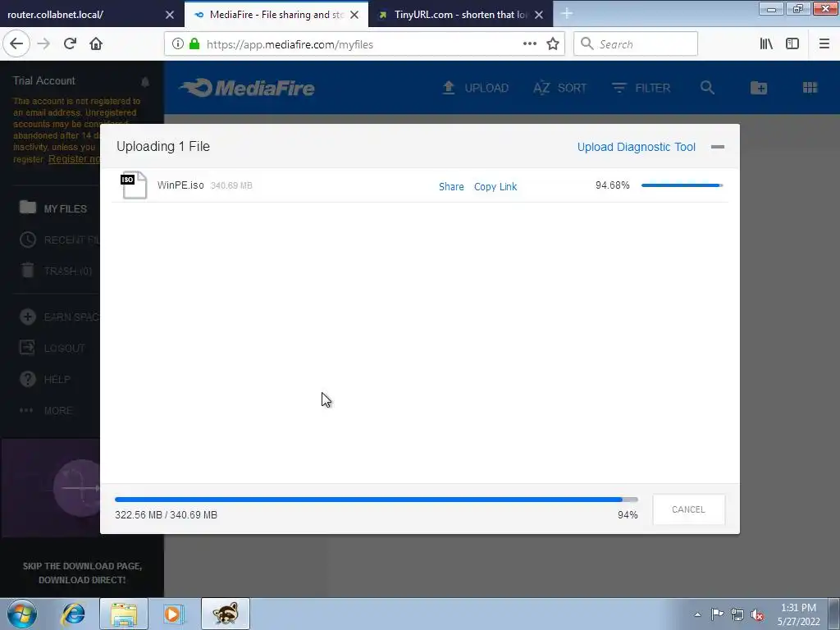This screenshot has height=630, width=840.
Task: Open the SORT option
Action: (x=559, y=88)
